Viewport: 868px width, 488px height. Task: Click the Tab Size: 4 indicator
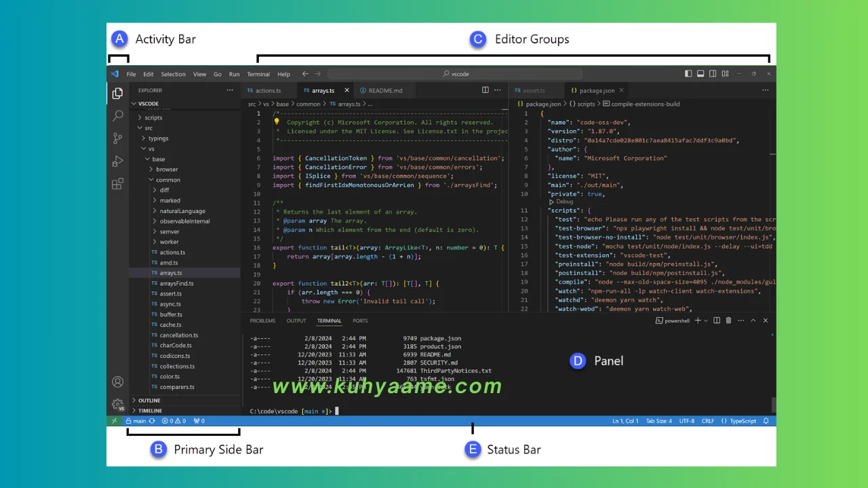click(x=658, y=421)
